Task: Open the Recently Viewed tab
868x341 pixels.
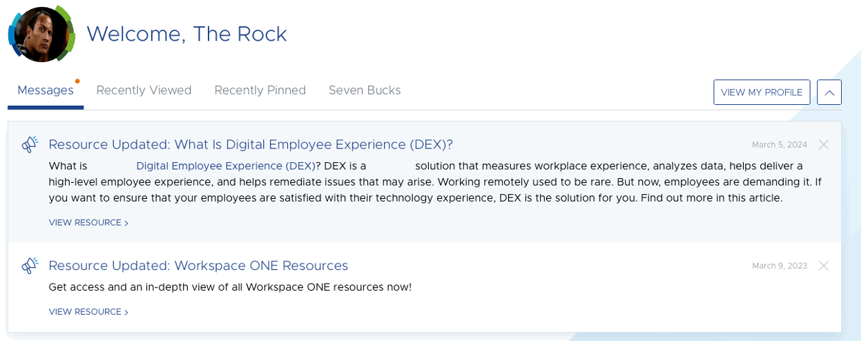Action: pos(144,90)
